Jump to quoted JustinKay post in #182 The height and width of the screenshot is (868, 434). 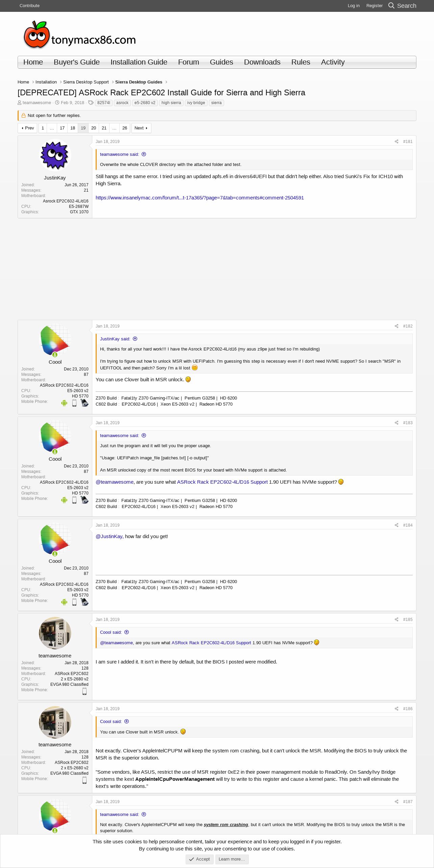click(135, 339)
